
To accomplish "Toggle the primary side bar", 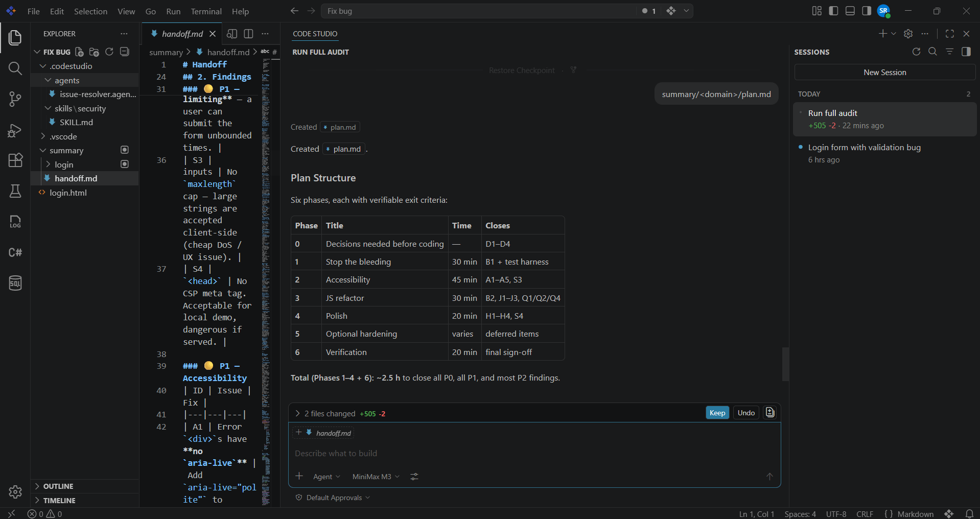I will (x=833, y=11).
